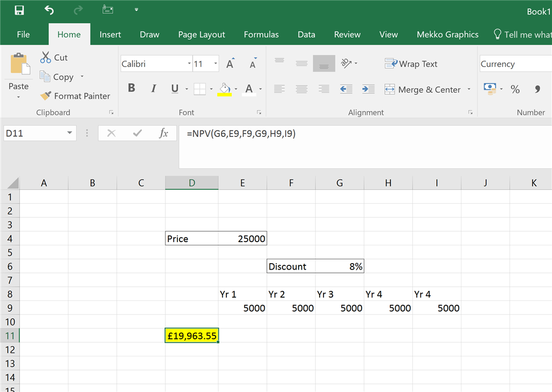
Task: Open the View tab
Action: [389, 35]
